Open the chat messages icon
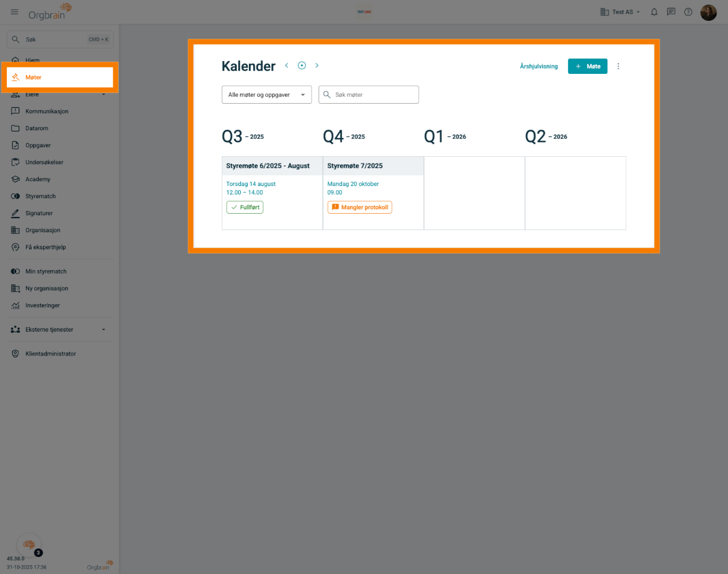 point(671,12)
